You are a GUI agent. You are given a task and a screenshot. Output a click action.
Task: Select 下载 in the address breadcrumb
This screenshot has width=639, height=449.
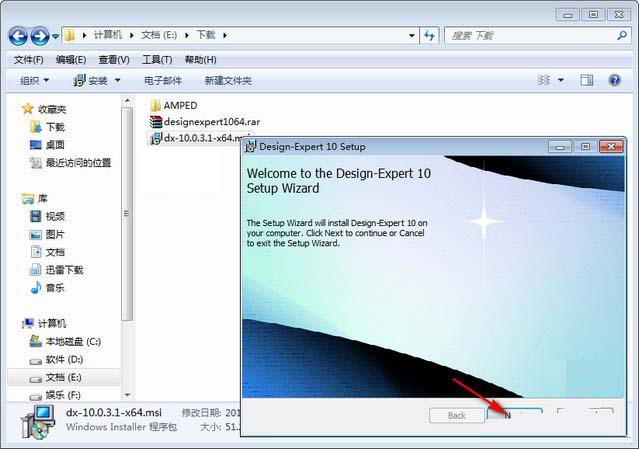(206, 35)
